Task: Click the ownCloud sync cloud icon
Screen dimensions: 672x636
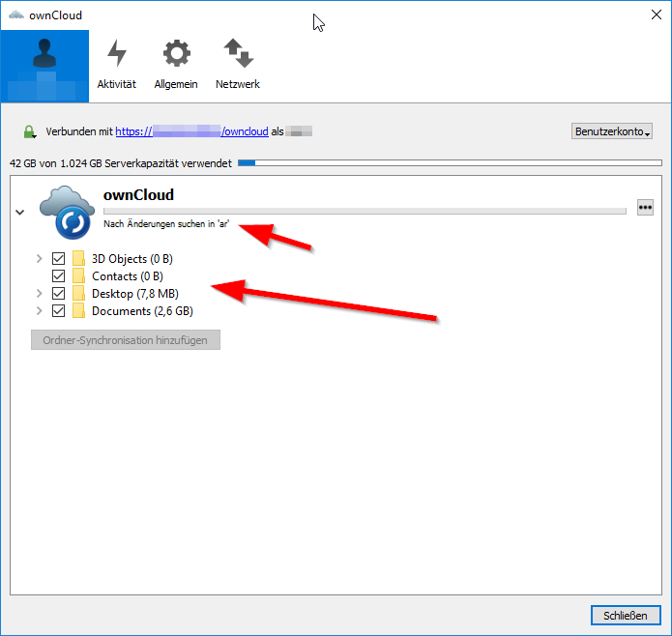Action: tap(67, 212)
